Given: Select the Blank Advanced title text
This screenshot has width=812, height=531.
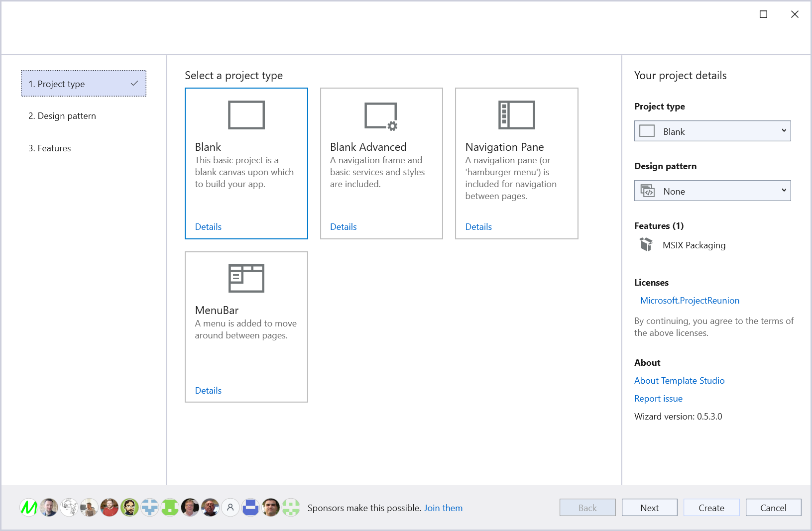Looking at the screenshot, I should click(x=368, y=147).
